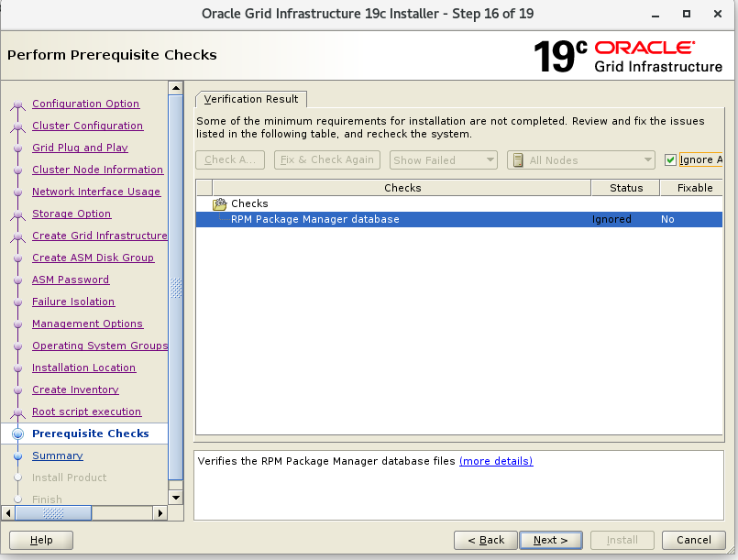Click the sidebar scroll down arrow

[175, 498]
